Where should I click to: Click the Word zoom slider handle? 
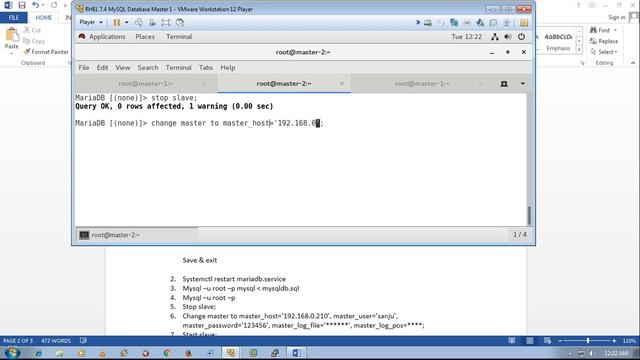coord(588,340)
